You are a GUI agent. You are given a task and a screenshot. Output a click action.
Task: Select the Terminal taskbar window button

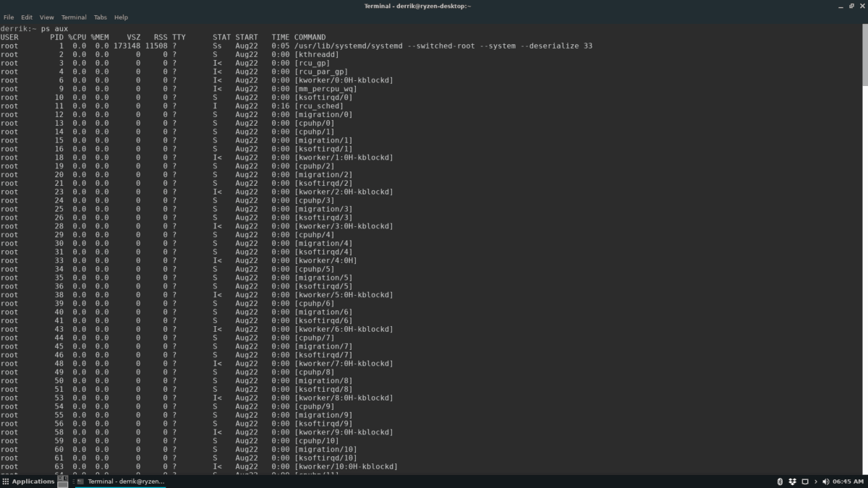click(x=122, y=481)
